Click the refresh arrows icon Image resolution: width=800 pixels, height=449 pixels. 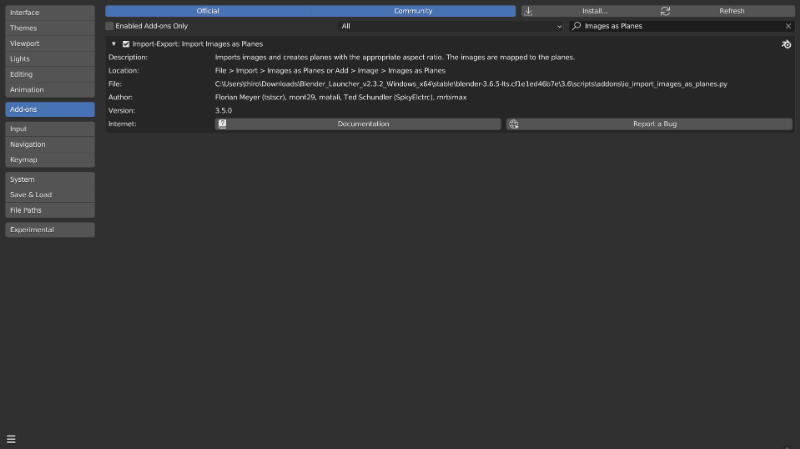[665, 11]
